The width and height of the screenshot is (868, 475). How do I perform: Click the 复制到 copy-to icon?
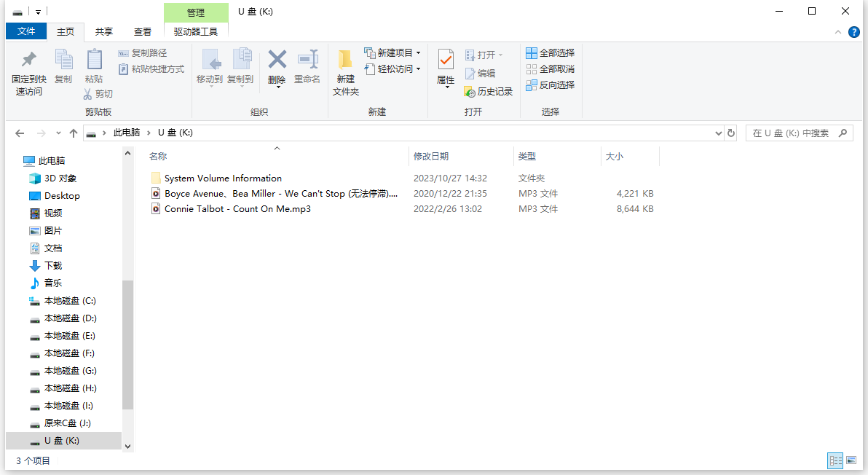pyautogui.click(x=241, y=60)
